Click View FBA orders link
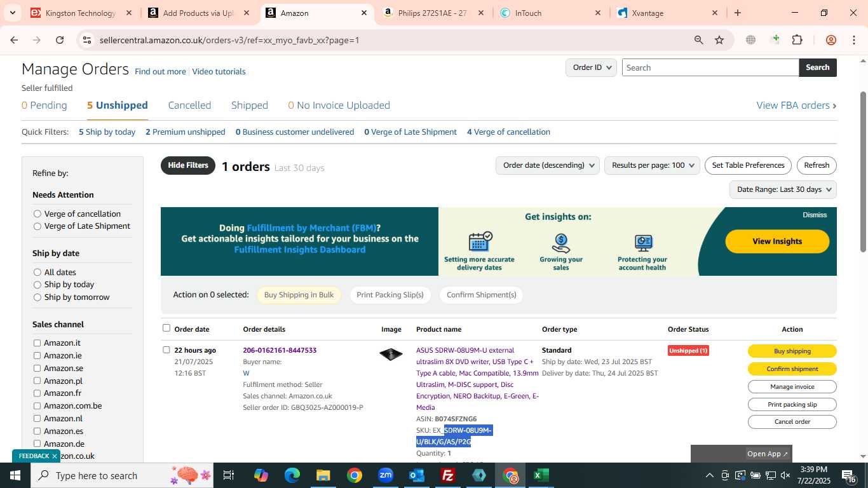 coord(796,105)
